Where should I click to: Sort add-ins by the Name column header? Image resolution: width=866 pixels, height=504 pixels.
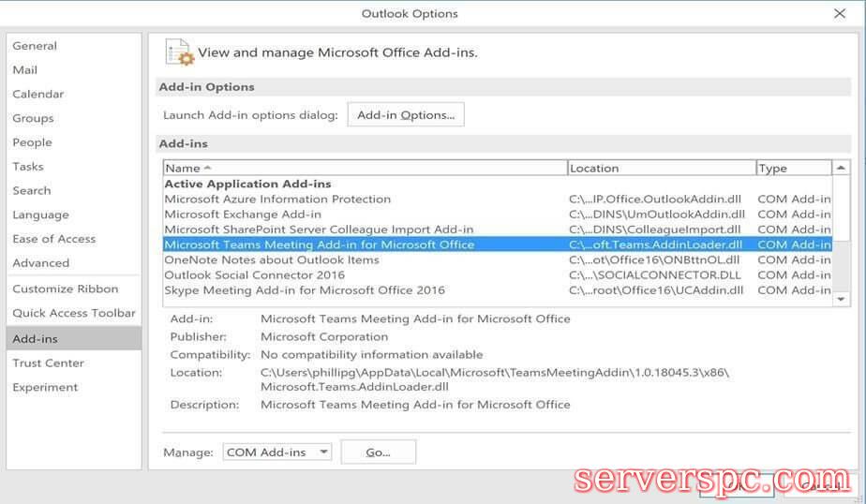point(366,168)
